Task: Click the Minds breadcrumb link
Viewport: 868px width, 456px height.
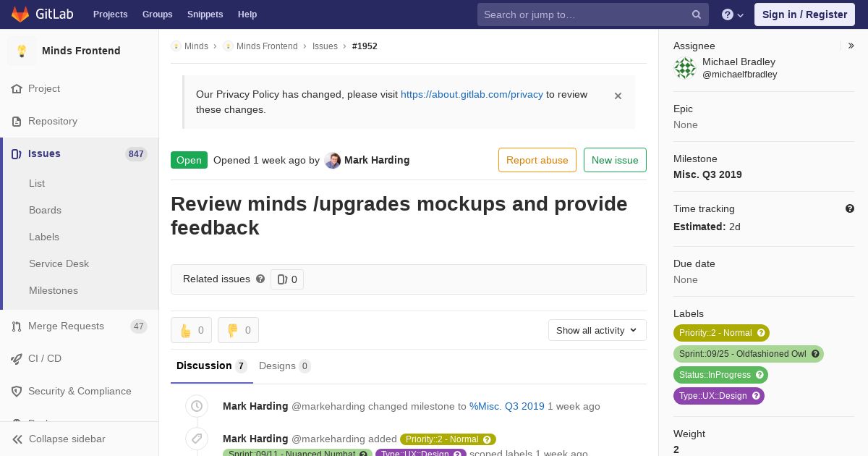Action: (x=196, y=46)
